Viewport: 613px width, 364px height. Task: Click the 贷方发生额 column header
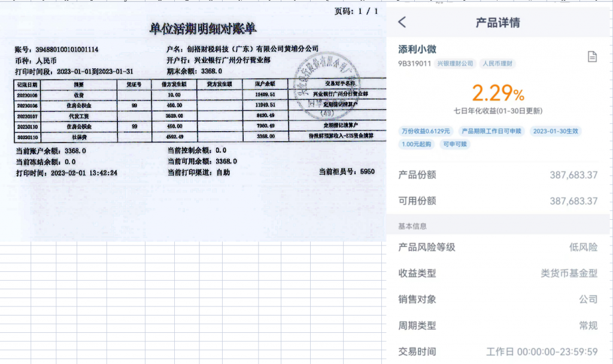pos(219,84)
